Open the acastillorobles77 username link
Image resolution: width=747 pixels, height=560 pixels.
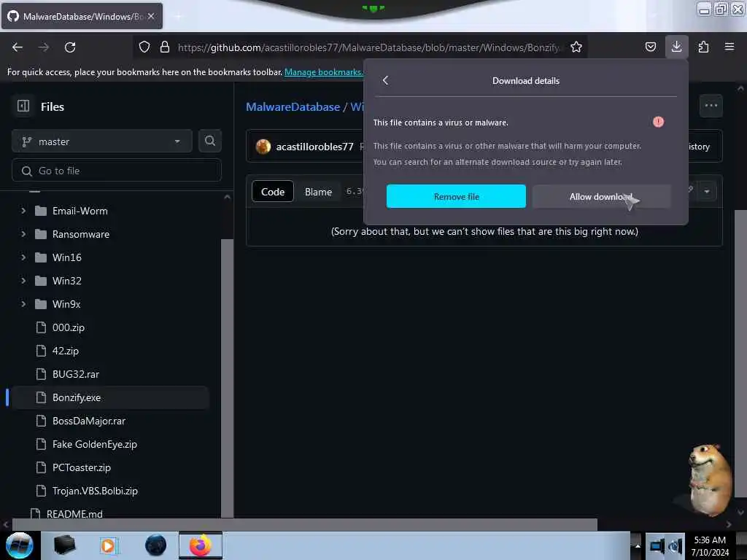pos(315,147)
